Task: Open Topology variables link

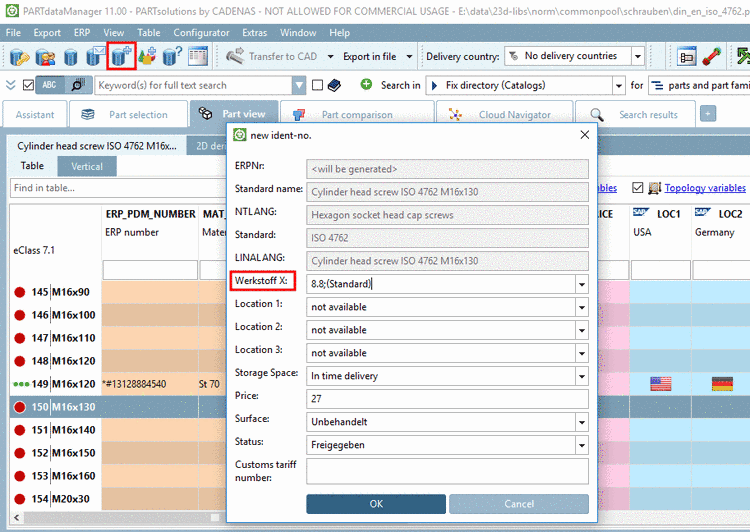Action: coord(705,188)
